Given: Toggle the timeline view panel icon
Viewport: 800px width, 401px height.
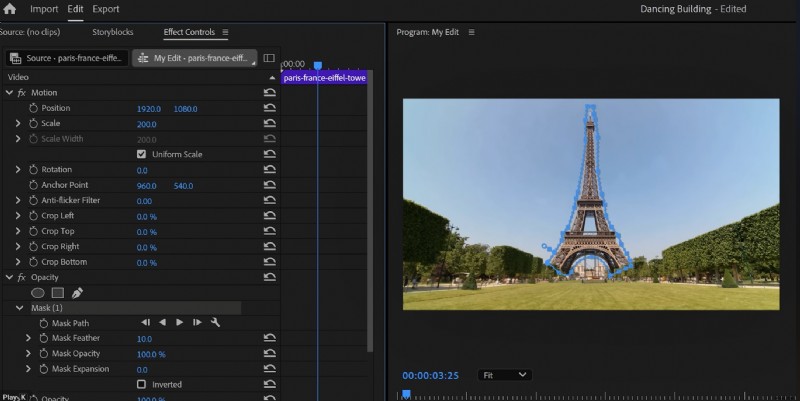Looking at the screenshot, I should pyautogui.click(x=269, y=58).
